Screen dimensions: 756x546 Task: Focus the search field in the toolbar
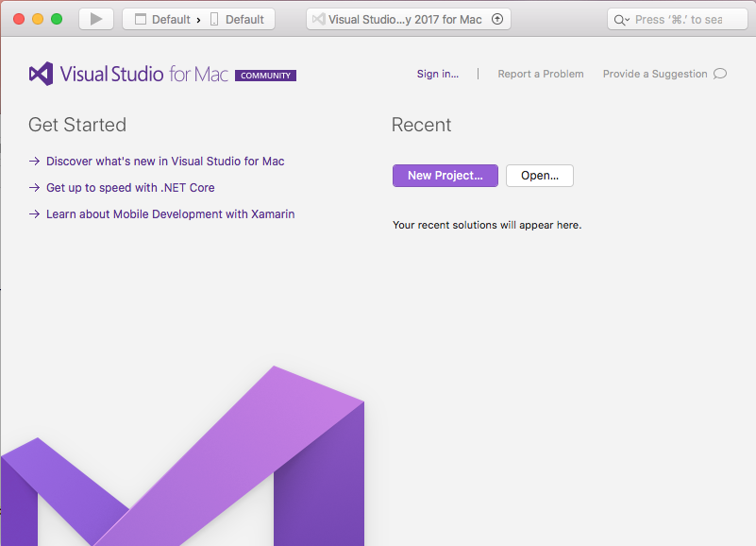click(x=678, y=20)
